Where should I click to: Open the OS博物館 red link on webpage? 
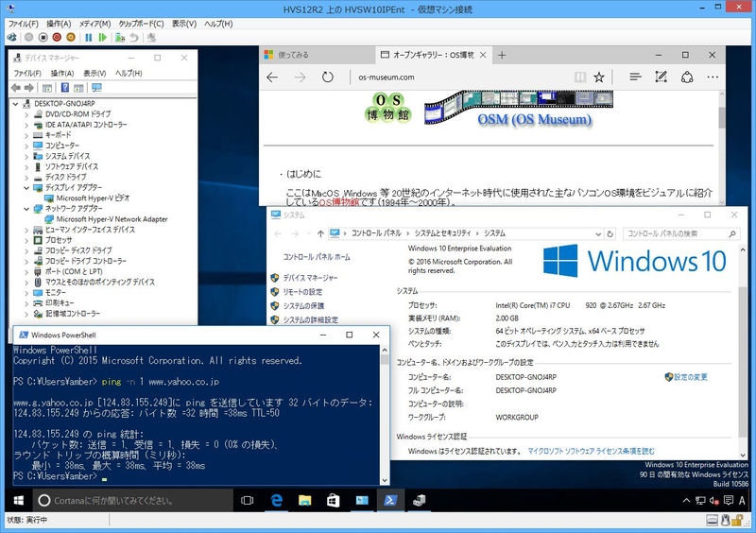[339, 202]
